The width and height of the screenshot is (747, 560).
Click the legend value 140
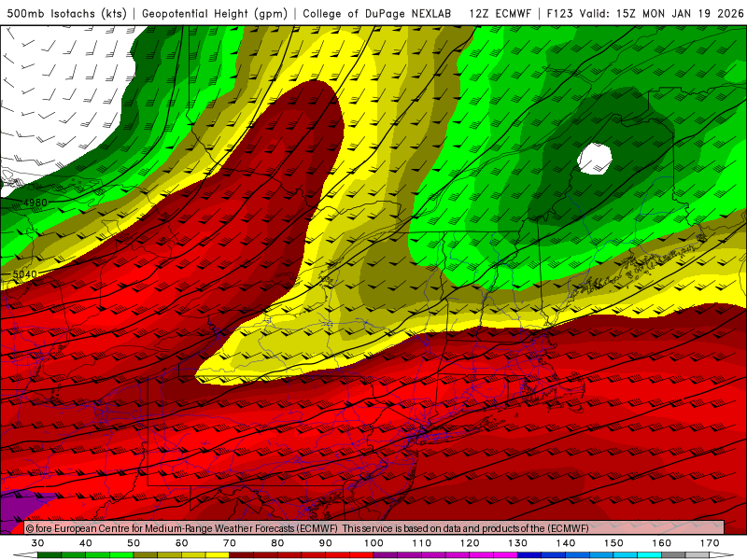[x=566, y=543]
